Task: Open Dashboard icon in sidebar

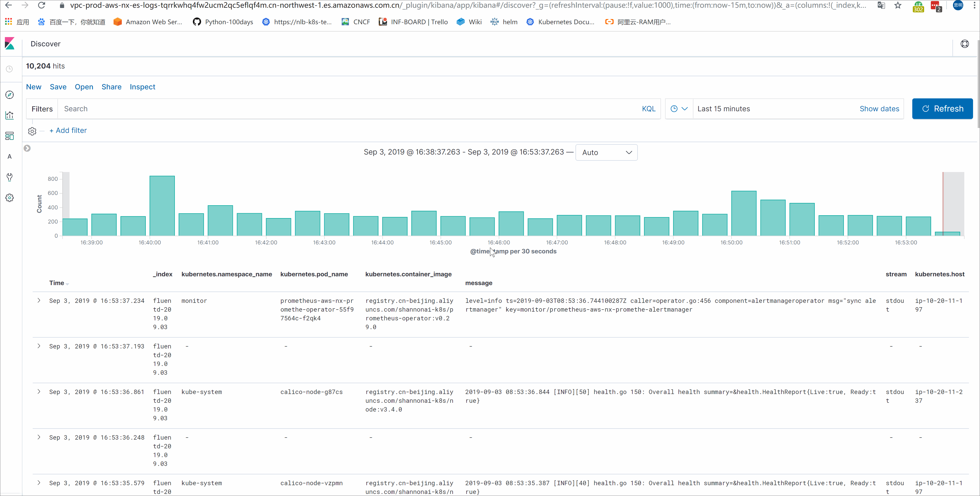Action: tap(10, 136)
